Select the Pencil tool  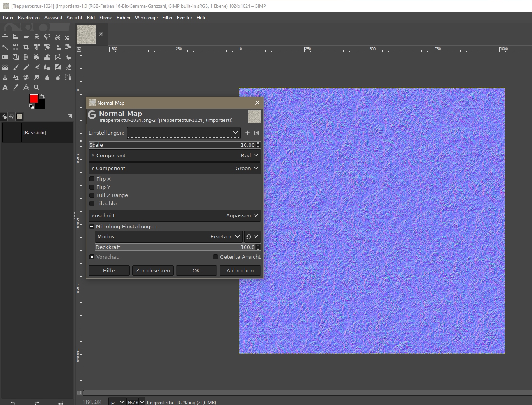pos(26,67)
